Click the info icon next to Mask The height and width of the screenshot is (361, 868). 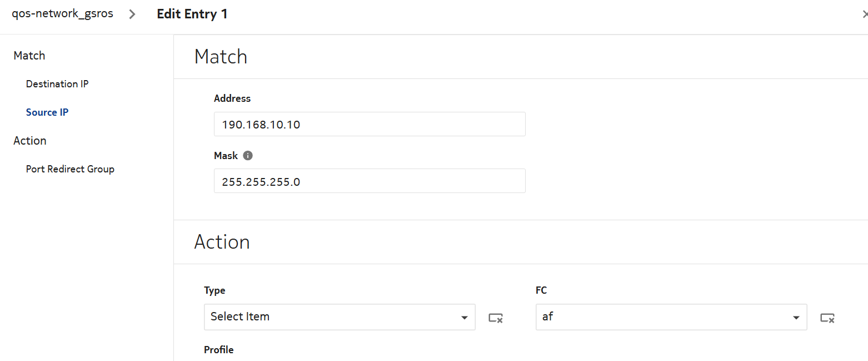248,156
